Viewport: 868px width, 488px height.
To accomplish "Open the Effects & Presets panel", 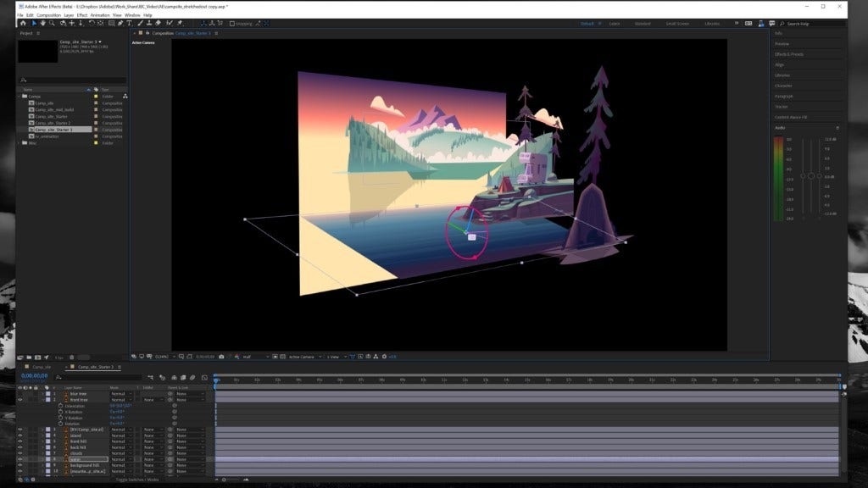I will pos(789,54).
